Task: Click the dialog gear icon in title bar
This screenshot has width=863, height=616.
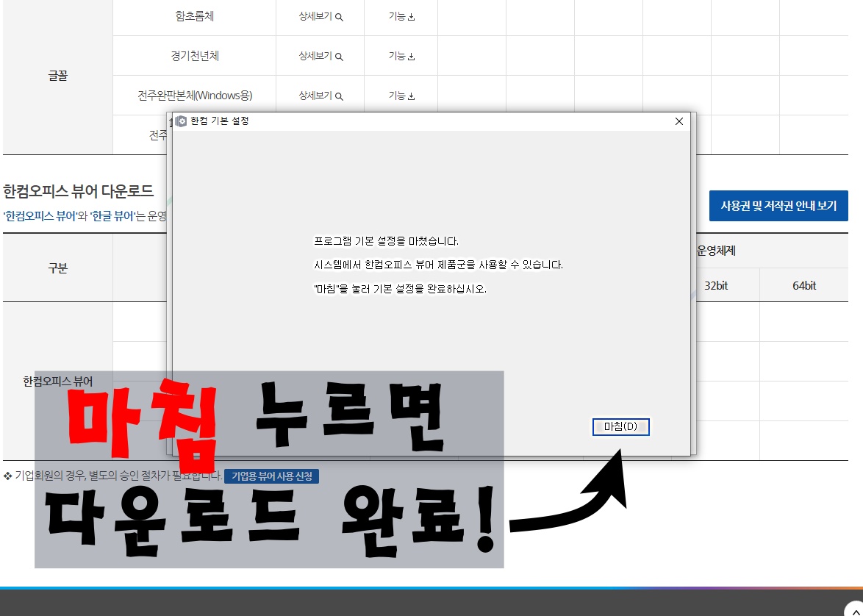Action: click(181, 121)
